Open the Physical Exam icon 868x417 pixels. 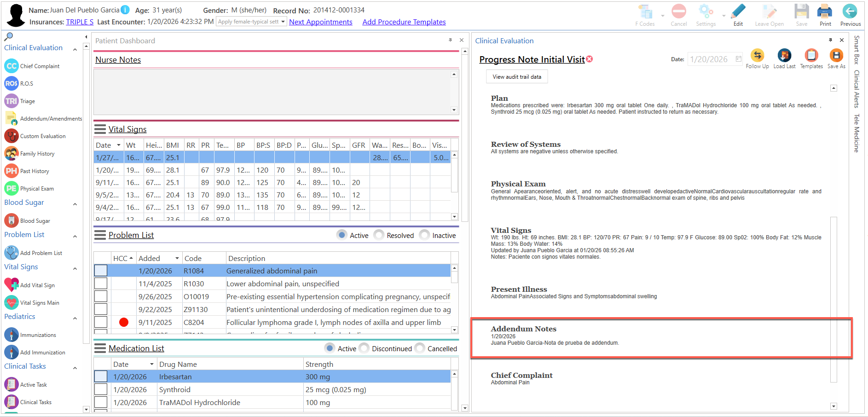pyautogui.click(x=12, y=188)
